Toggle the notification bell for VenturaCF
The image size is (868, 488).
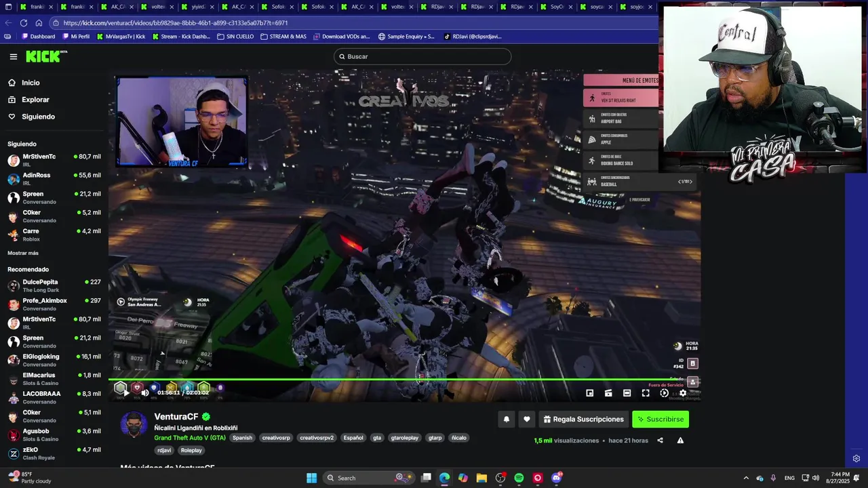506,420
